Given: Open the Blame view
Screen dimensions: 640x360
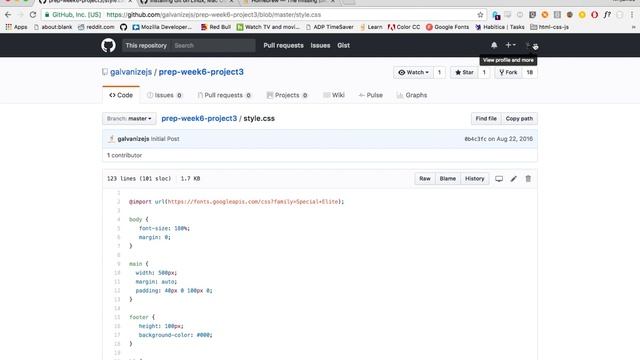Looking at the screenshot, I should (x=447, y=178).
